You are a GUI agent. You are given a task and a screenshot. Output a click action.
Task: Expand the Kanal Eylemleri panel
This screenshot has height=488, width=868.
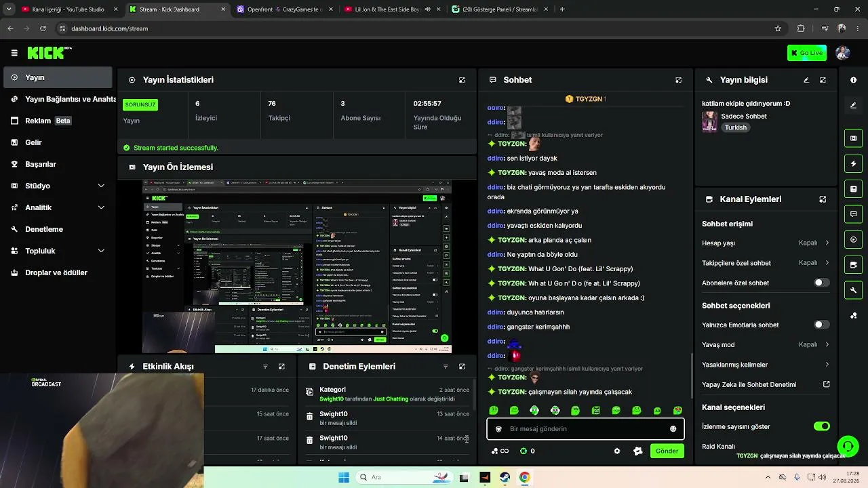click(x=823, y=199)
